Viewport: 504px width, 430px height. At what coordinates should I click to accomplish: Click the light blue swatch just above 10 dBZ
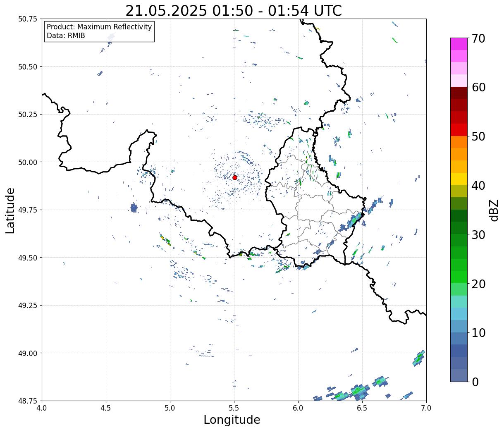tap(459, 326)
